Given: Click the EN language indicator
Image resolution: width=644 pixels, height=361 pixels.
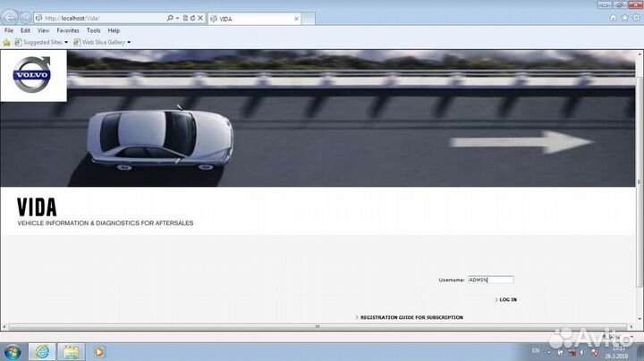Looking at the screenshot, I should pos(536,351).
